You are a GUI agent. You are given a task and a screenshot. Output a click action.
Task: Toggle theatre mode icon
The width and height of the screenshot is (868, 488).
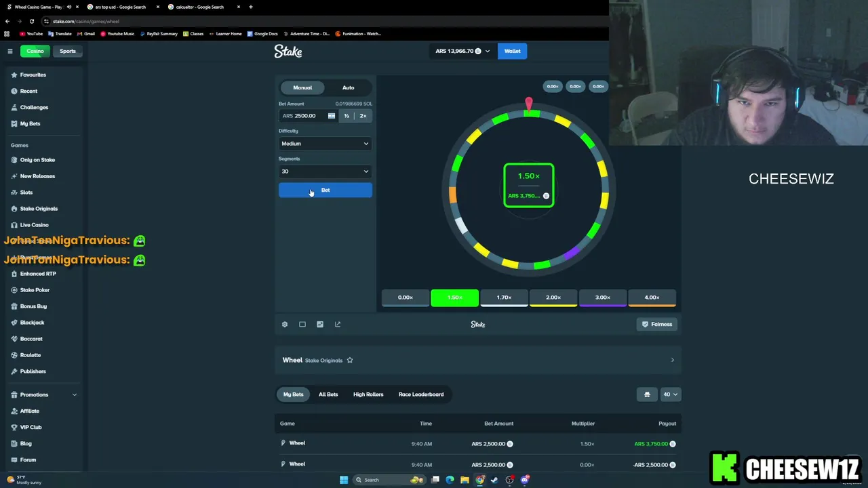(302, 324)
